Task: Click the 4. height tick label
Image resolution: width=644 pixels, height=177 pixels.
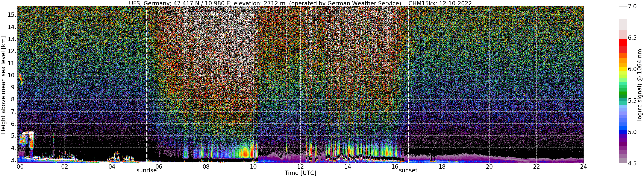Action: coord(13,148)
